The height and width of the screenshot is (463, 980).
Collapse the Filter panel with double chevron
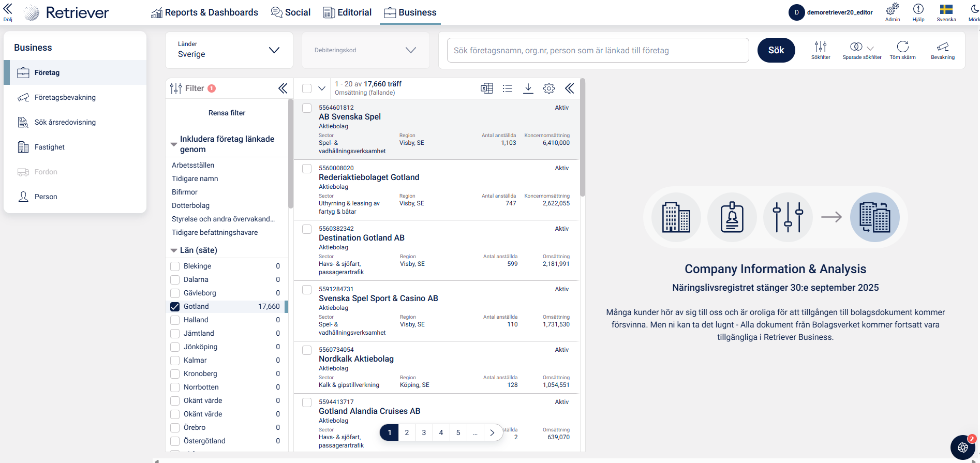[283, 88]
